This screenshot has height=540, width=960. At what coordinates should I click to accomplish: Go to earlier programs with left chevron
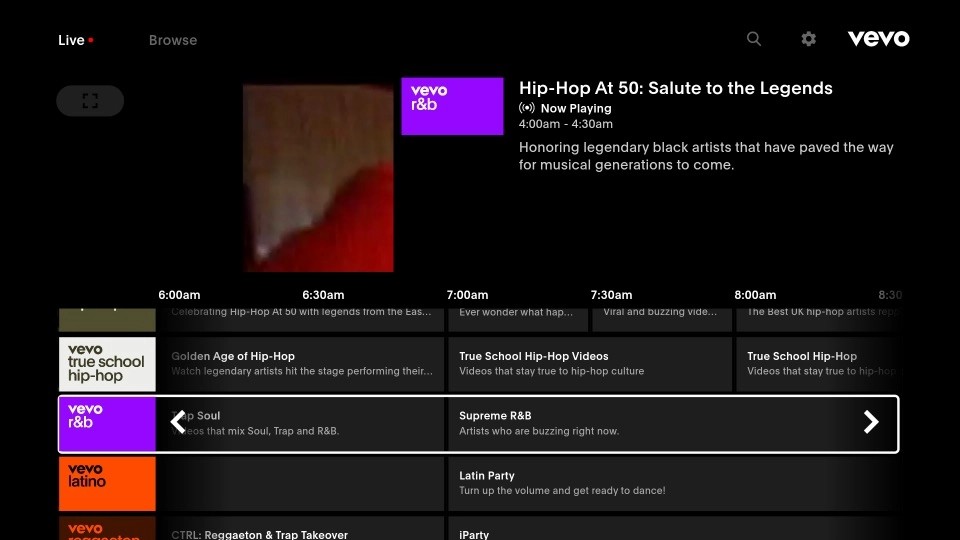pyautogui.click(x=178, y=422)
